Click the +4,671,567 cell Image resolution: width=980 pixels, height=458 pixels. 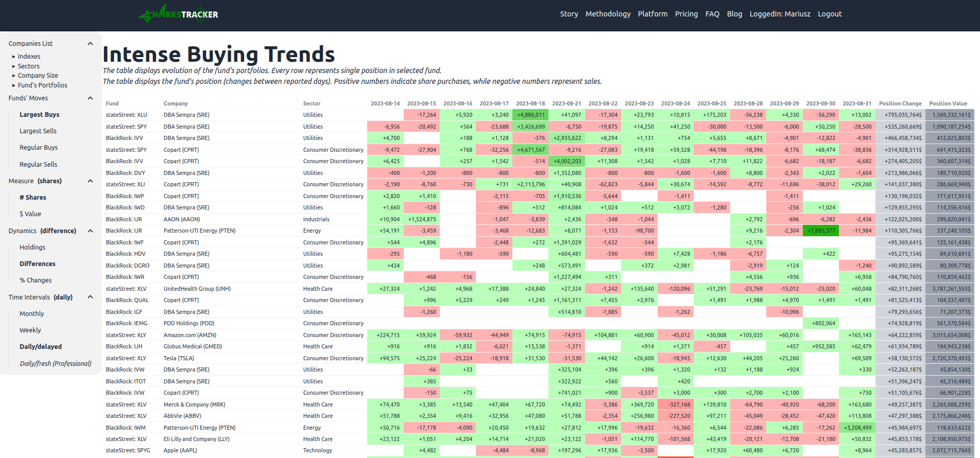530,150
